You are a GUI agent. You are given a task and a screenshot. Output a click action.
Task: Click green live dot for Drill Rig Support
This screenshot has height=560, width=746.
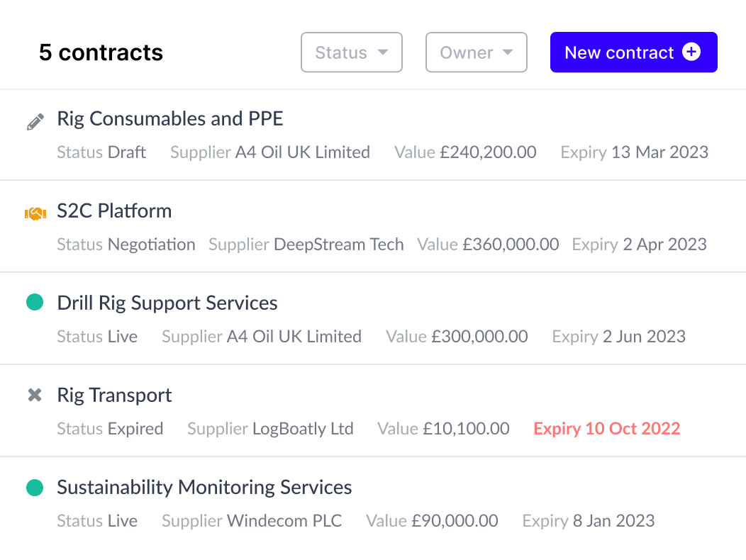35,303
